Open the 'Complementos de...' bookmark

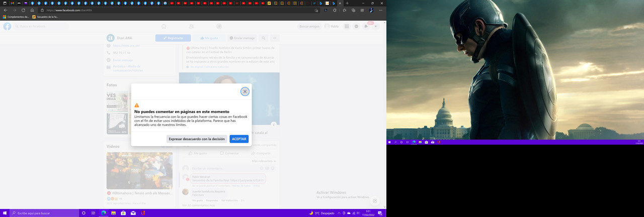[16, 17]
